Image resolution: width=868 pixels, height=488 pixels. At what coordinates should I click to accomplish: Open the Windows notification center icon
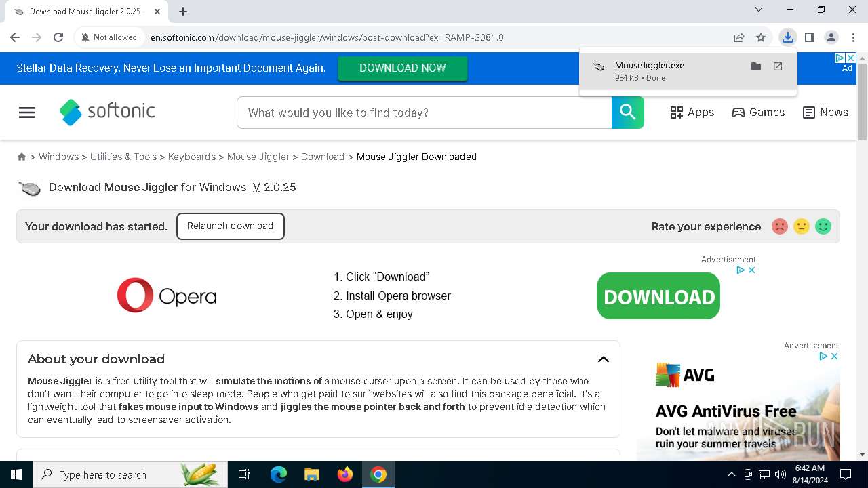click(x=846, y=474)
